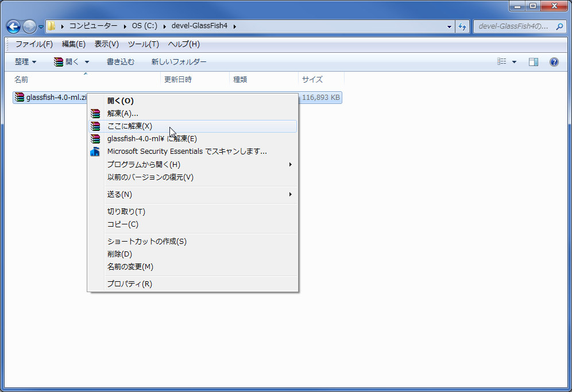The image size is (572, 392).
Task: Click the Microsoft Security Essentials shield icon
Action: 95,151
